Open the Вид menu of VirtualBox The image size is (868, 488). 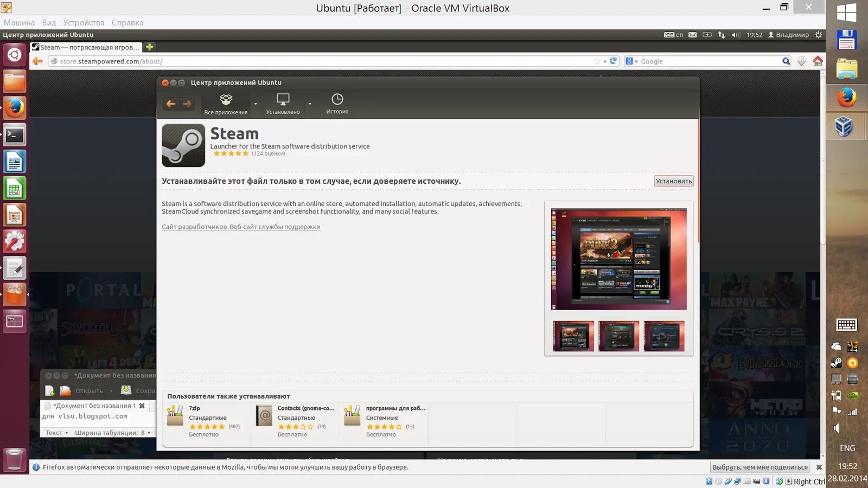pyautogui.click(x=49, y=23)
